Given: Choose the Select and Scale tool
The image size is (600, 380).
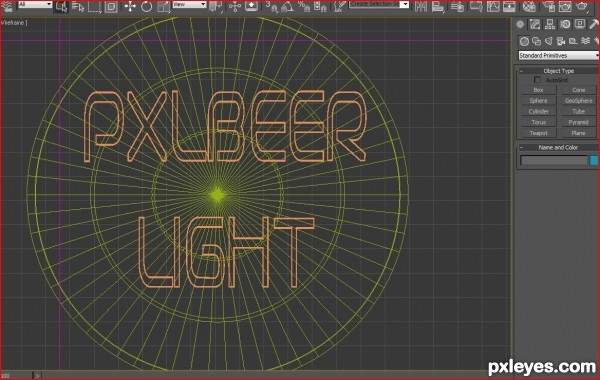Looking at the screenshot, I should coord(163,7).
